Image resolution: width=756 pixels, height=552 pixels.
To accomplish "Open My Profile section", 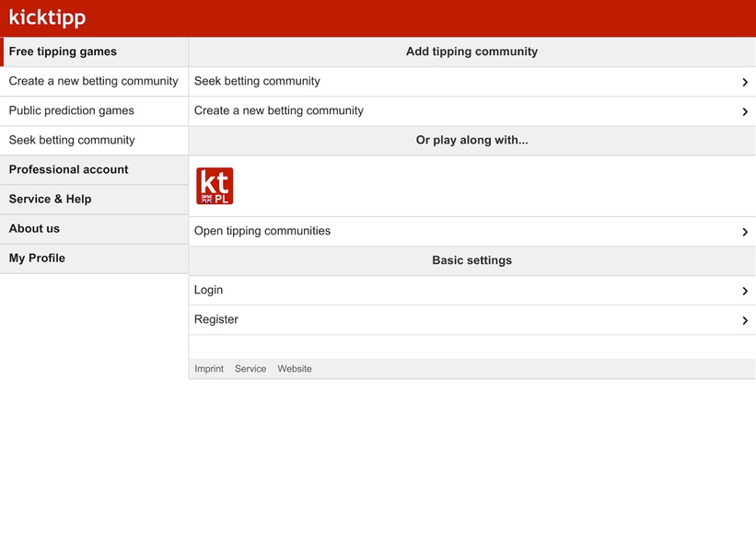I will [x=94, y=259].
